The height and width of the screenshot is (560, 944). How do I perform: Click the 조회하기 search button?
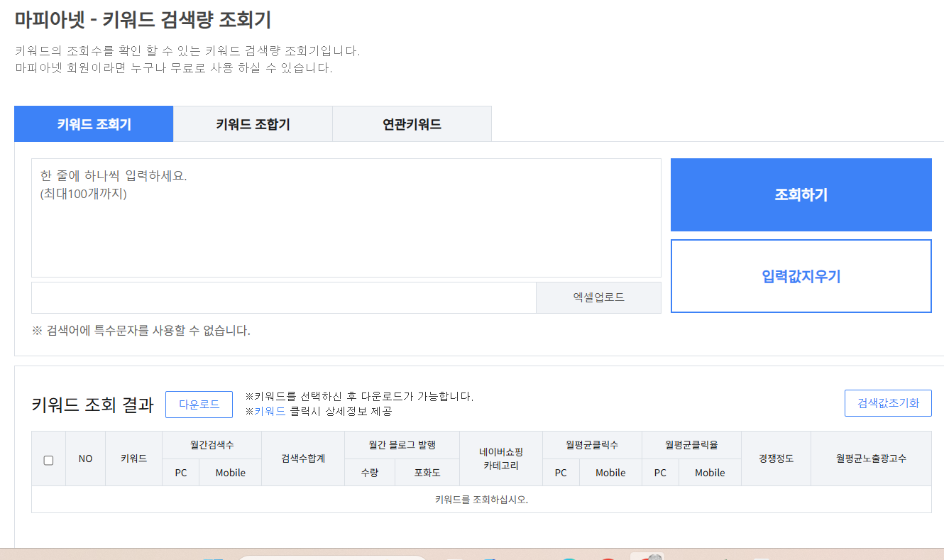801,194
